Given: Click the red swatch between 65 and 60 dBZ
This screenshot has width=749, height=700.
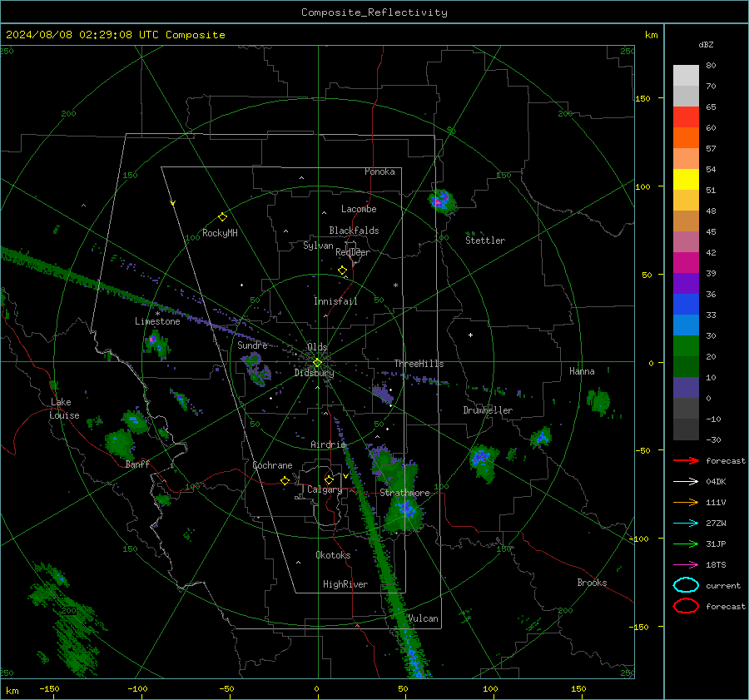Looking at the screenshot, I should click(686, 117).
